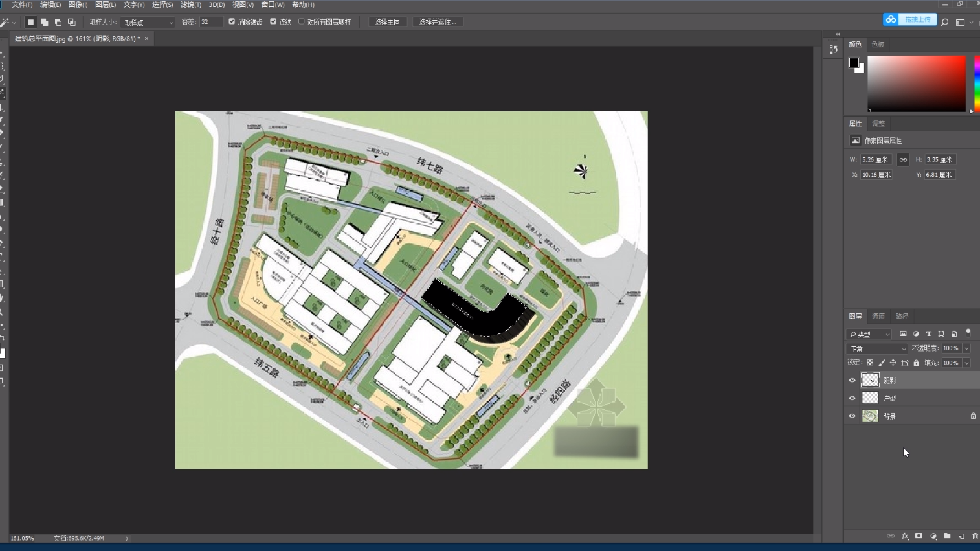The width and height of the screenshot is (980, 551).
Task: Open the blend mode dropdown showing 正常
Action: tap(877, 348)
